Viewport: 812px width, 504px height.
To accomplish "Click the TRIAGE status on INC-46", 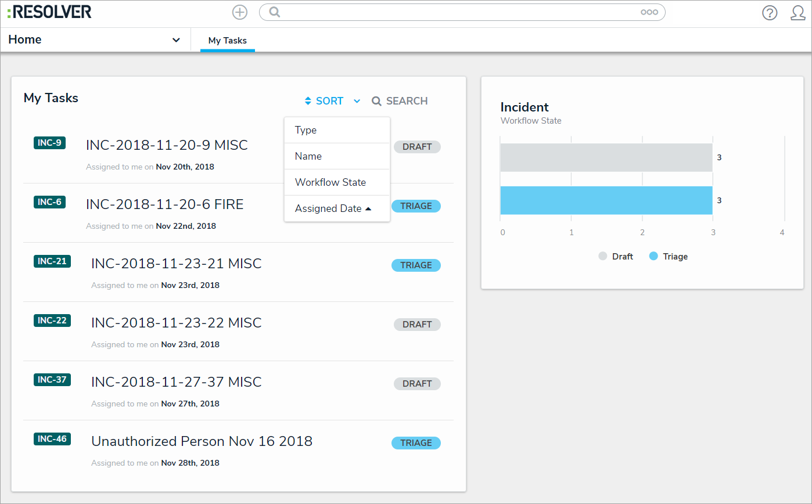I will click(416, 443).
